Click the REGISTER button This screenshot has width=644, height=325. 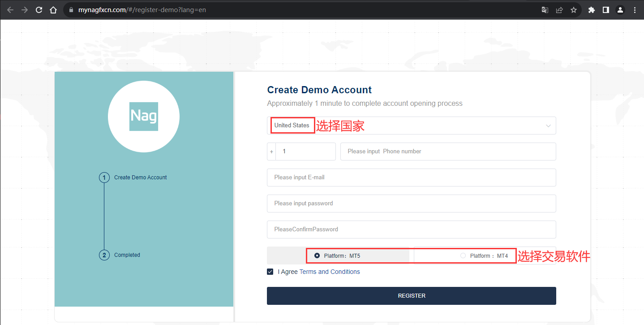pyautogui.click(x=412, y=296)
